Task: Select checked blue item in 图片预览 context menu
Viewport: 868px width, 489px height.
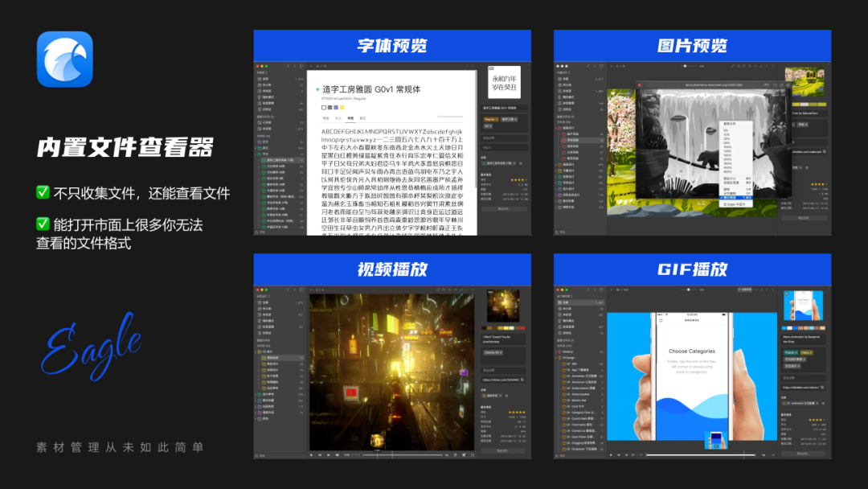Action: (735, 197)
